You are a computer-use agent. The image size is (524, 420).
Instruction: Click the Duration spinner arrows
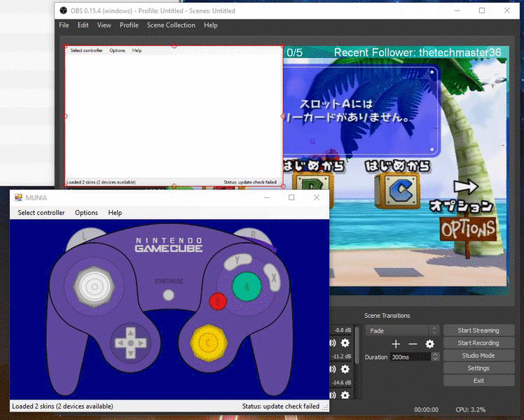(435, 356)
